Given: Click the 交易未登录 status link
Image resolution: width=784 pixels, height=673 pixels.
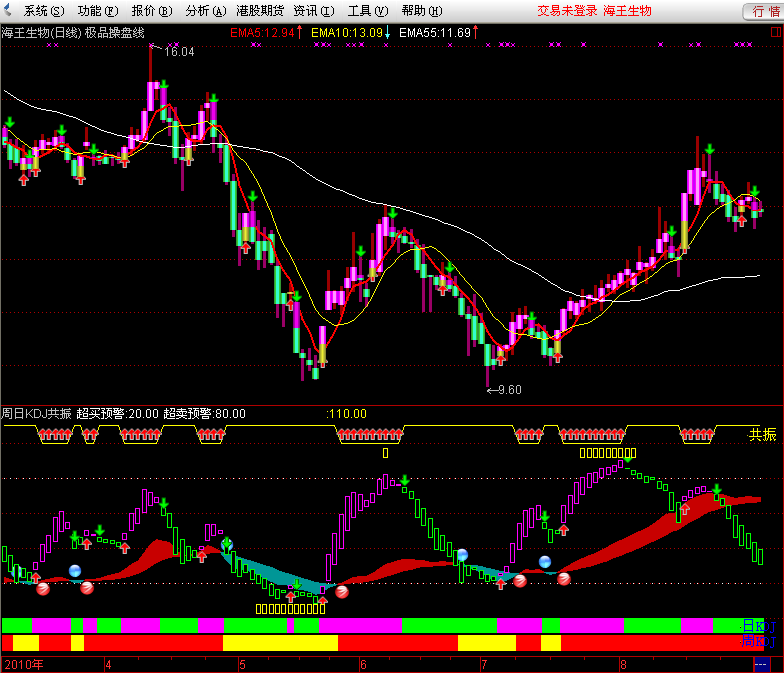Looking at the screenshot, I should (x=567, y=11).
